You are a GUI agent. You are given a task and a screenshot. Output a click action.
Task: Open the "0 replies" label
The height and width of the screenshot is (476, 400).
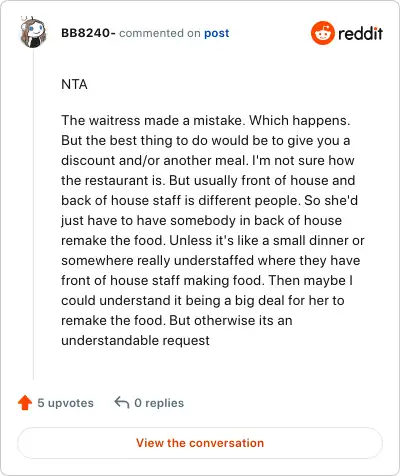(159, 403)
